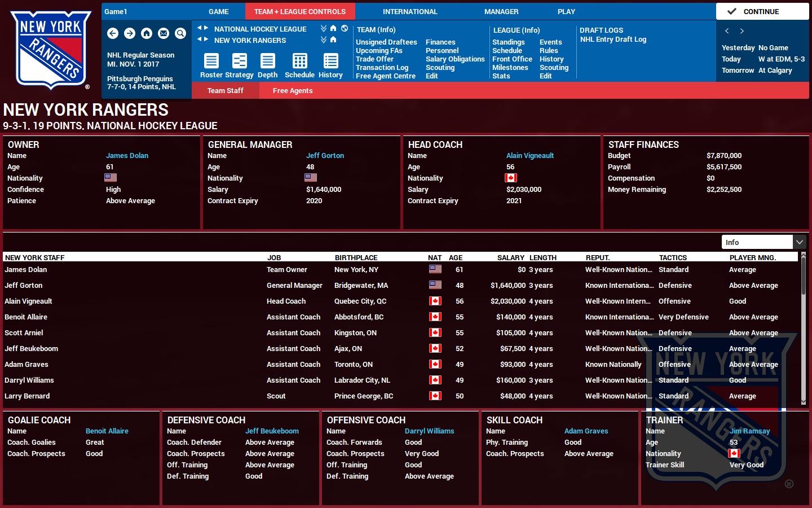Screen dimensions: 812x508
Task: Switch to the Free Agents tab
Action: tap(293, 90)
